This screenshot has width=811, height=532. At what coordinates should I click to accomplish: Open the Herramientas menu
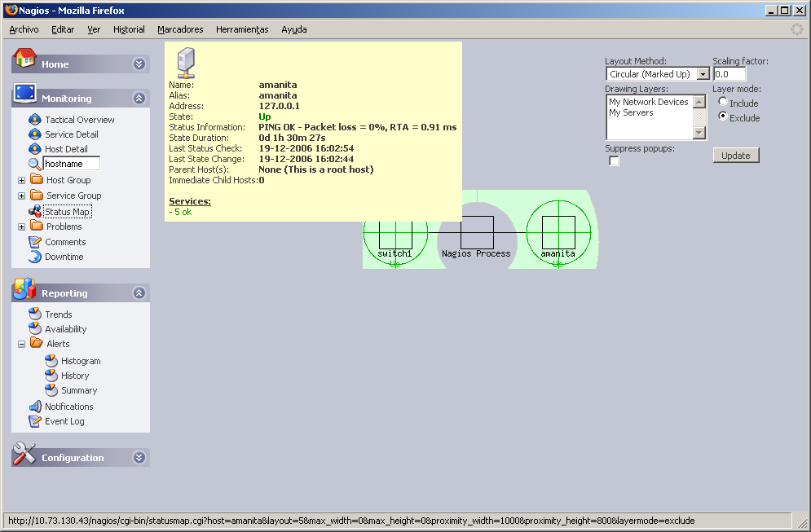pyautogui.click(x=242, y=29)
